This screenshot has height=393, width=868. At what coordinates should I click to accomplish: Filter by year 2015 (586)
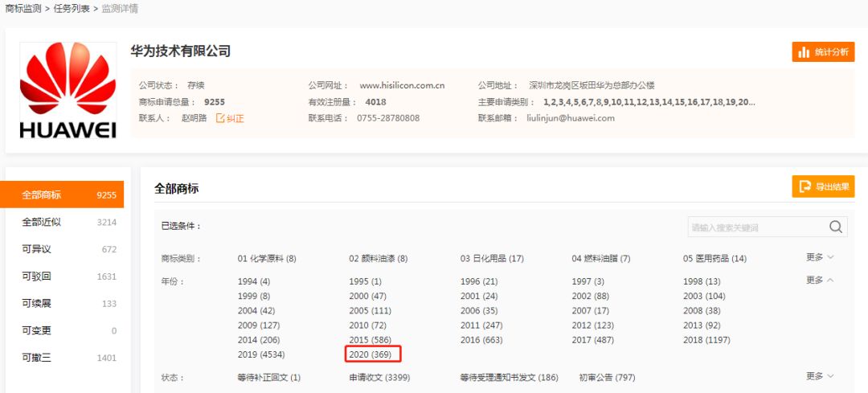pyautogui.click(x=370, y=340)
